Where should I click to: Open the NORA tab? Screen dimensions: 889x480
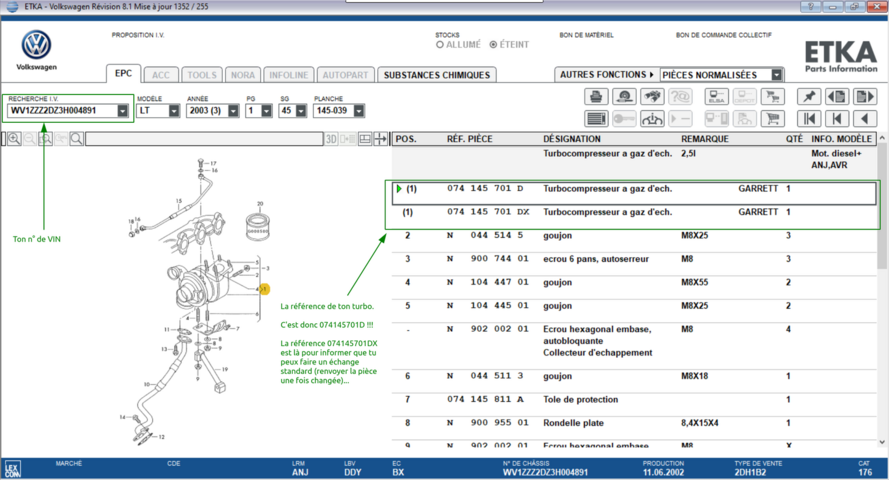[x=243, y=75]
